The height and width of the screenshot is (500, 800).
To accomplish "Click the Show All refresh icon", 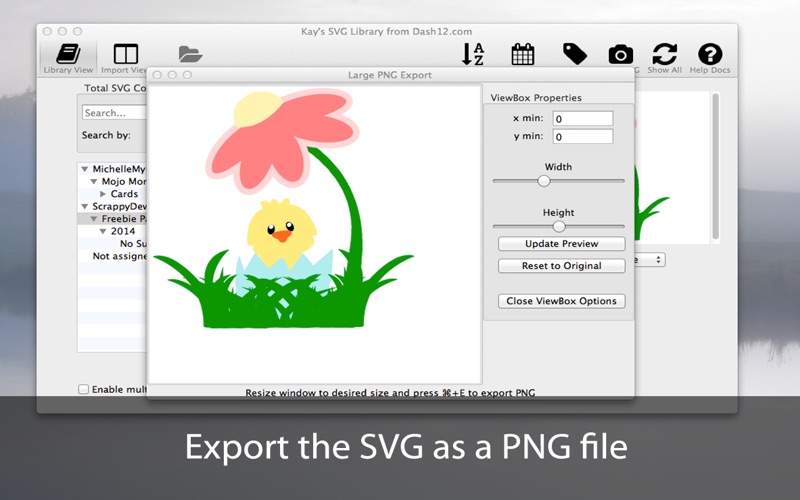I will 664,55.
